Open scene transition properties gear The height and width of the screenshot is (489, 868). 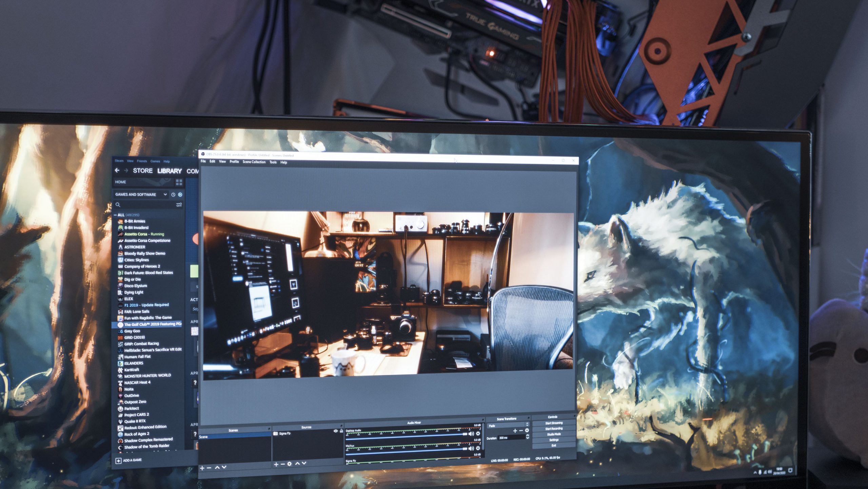pos(527,430)
